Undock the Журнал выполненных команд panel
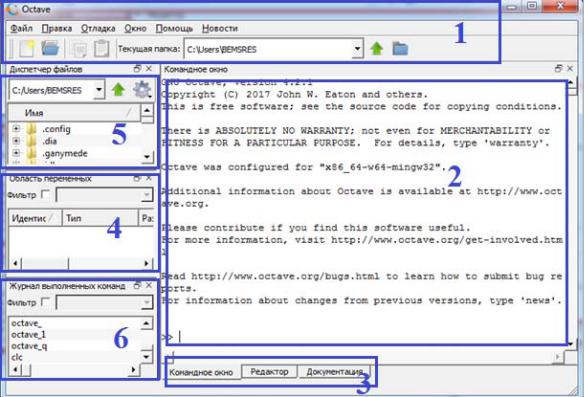Viewport: 584px width, 397px height. pyautogui.click(x=137, y=286)
